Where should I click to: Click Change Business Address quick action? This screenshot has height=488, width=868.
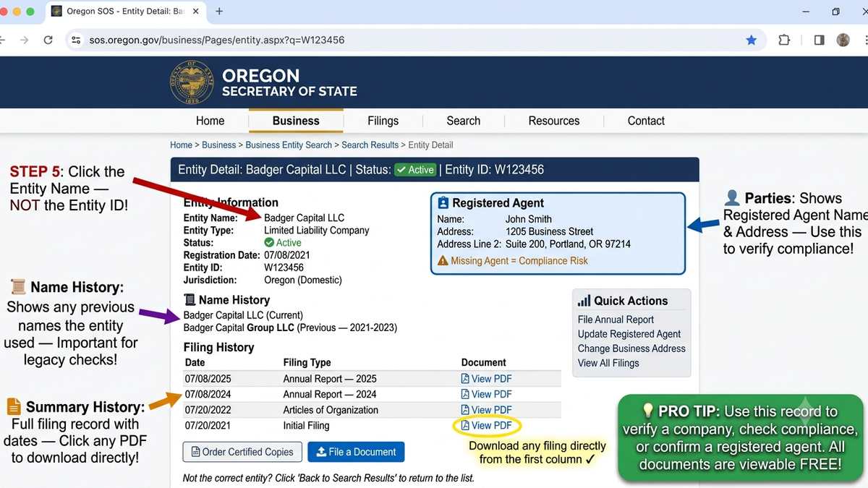point(631,348)
